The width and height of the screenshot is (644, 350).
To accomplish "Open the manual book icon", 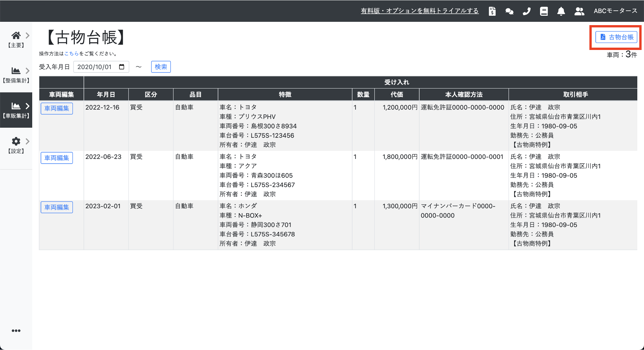I will [544, 11].
